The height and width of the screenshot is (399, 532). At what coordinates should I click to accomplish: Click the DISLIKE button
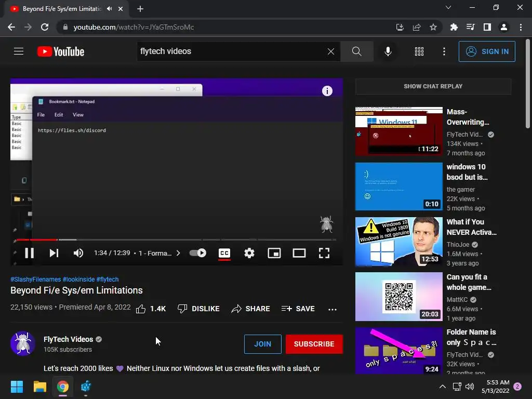point(198,309)
